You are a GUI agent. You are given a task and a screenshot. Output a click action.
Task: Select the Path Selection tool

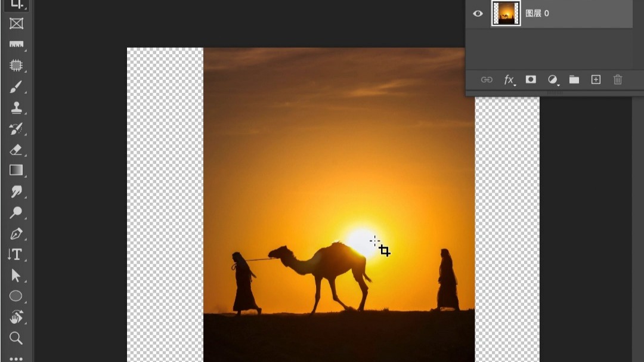(16, 276)
